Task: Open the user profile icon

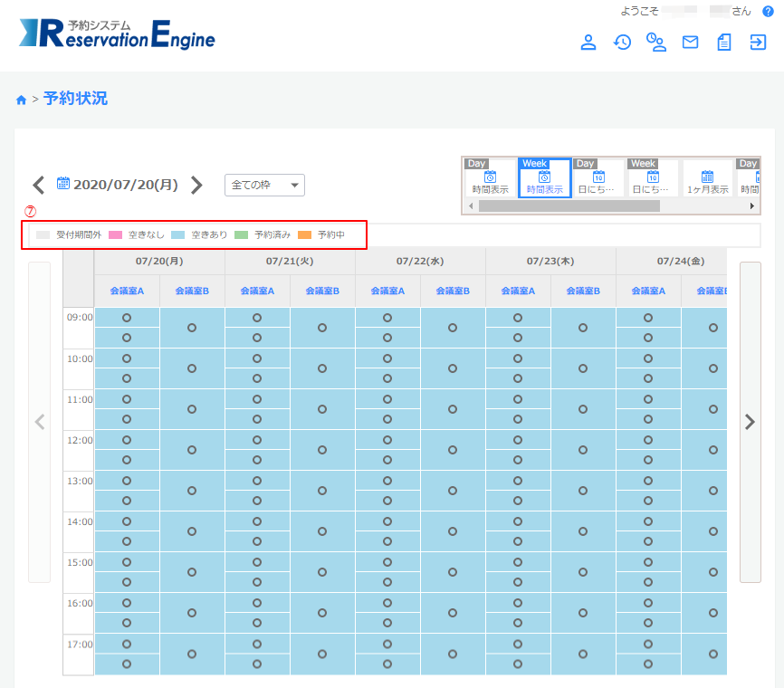Action: (x=588, y=42)
